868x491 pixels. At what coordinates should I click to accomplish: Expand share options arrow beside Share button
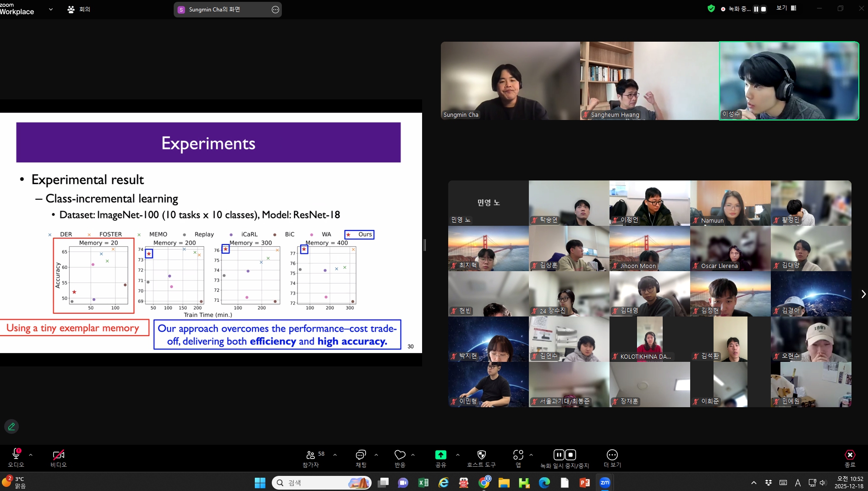point(457,455)
